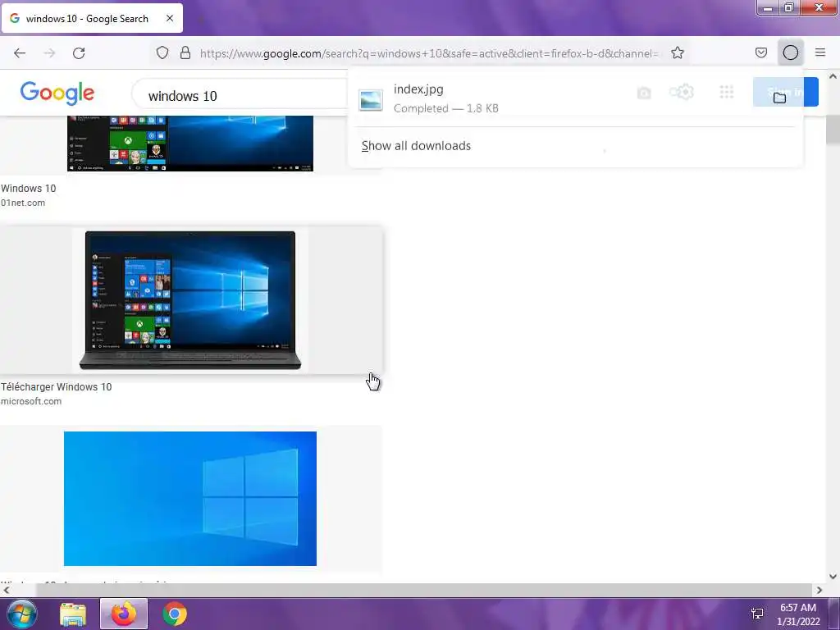Open the clock showing 6:57 AM

point(798,614)
